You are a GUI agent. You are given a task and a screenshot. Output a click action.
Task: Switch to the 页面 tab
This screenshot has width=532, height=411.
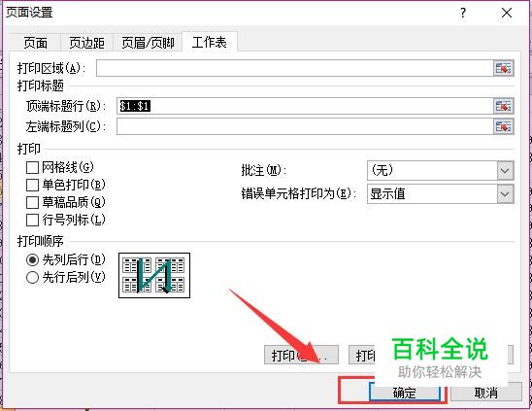[35, 43]
